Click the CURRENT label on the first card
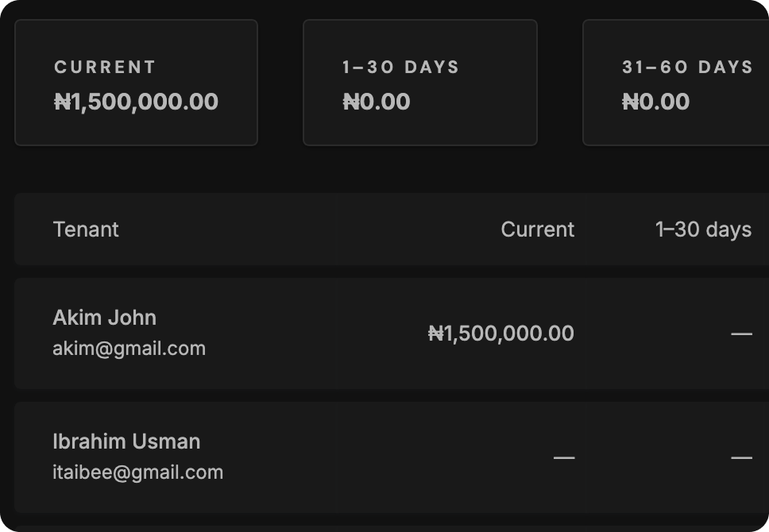The width and height of the screenshot is (769, 532). (105, 67)
